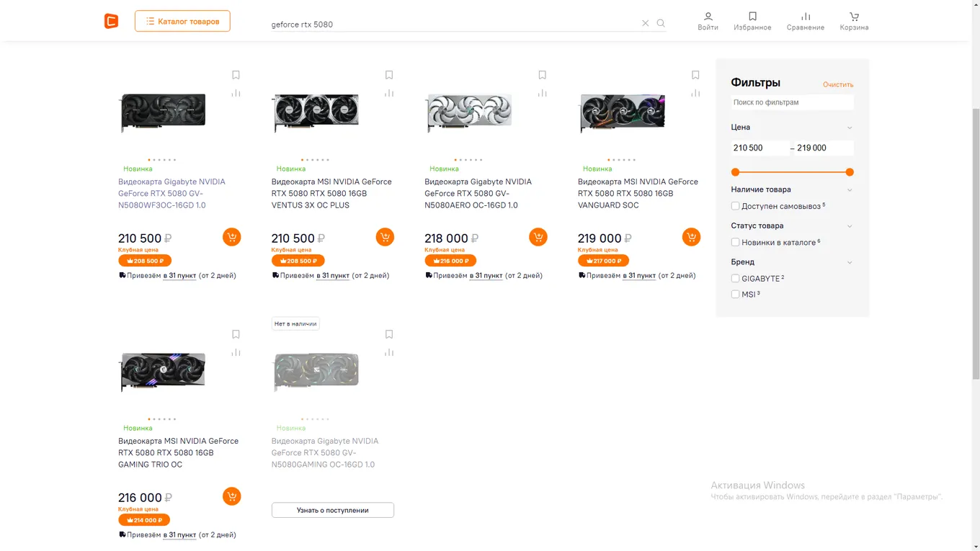Click the club price 216 000 ₽ badge
The image size is (980, 551).
(x=450, y=261)
